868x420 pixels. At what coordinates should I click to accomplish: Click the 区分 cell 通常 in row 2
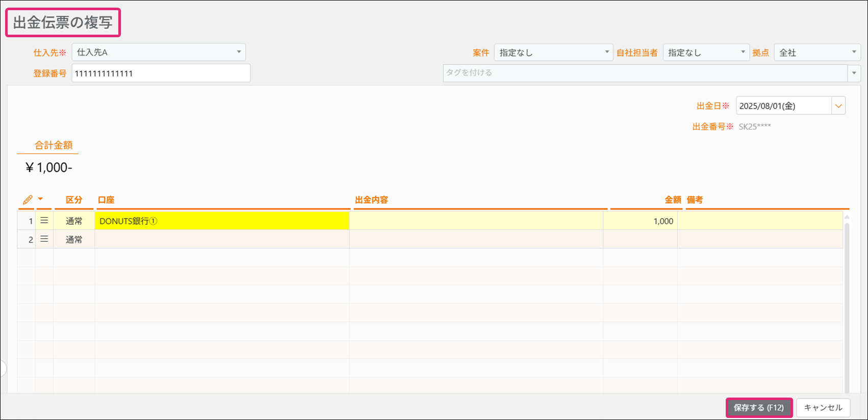[74, 240]
